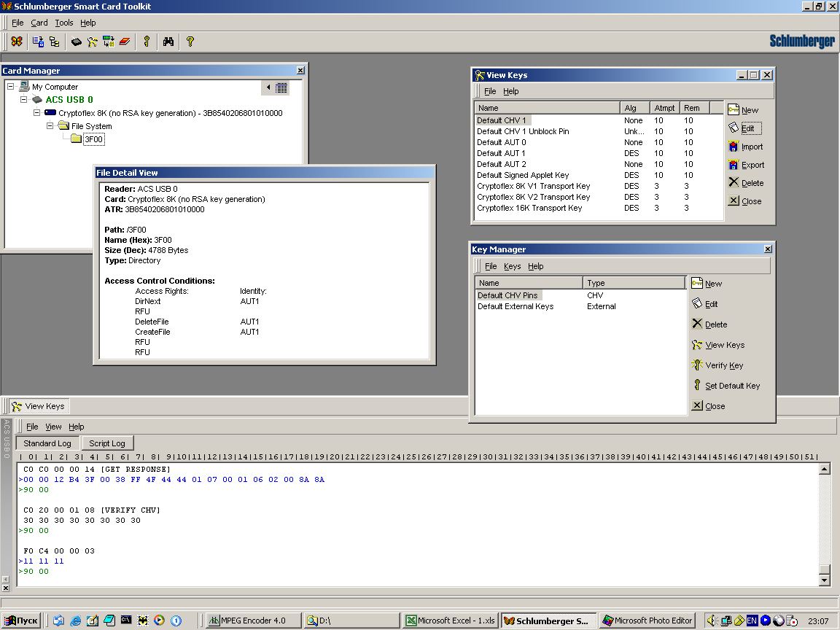Open toolbar help using the question mark icon

pyautogui.click(x=190, y=42)
